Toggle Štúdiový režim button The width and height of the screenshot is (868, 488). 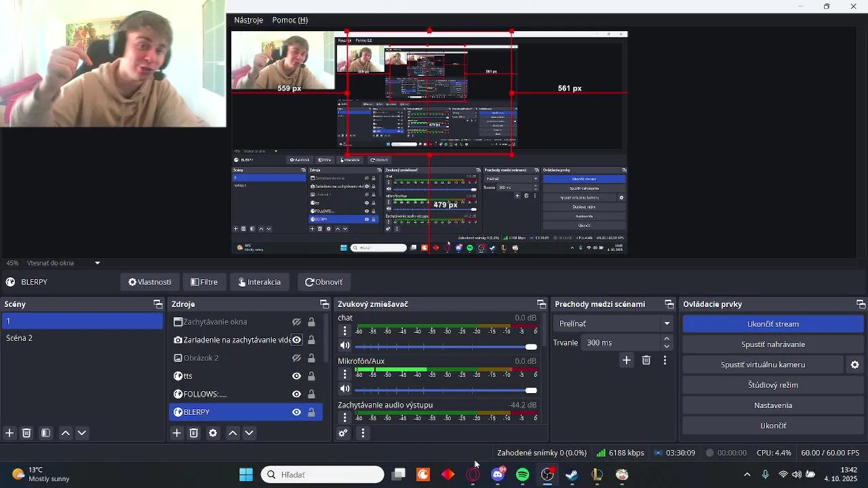tap(773, 385)
